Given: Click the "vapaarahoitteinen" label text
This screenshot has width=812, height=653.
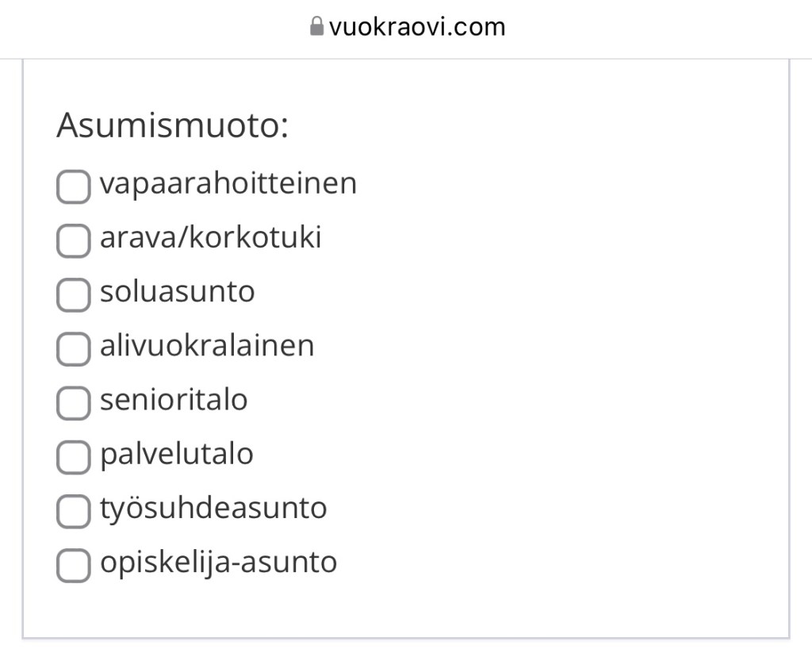Looking at the screenshot, I should (x=228, y=184).
